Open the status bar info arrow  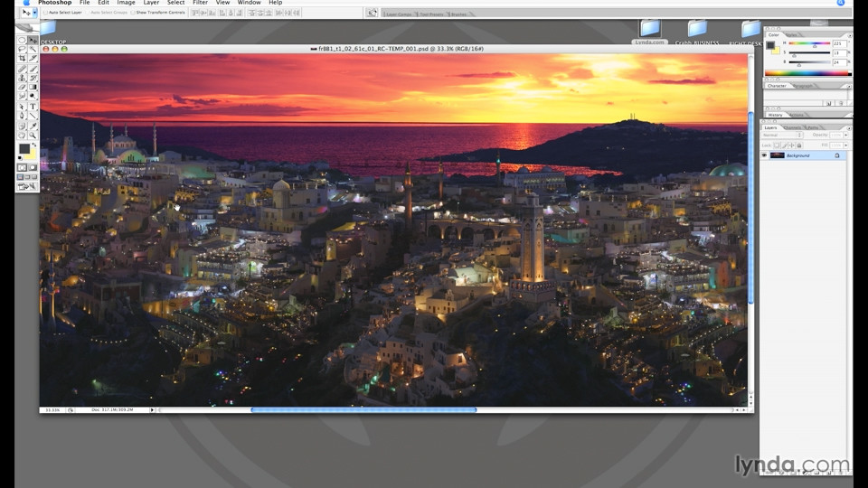click(x=152, y=410)
